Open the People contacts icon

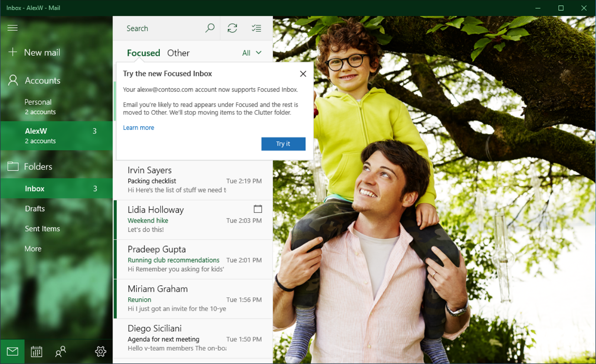point(60,352)
